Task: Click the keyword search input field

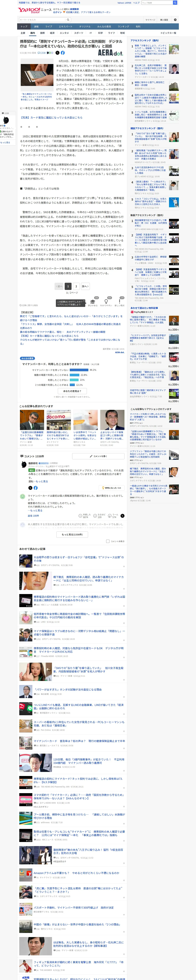Action: [x=42, y=20]
